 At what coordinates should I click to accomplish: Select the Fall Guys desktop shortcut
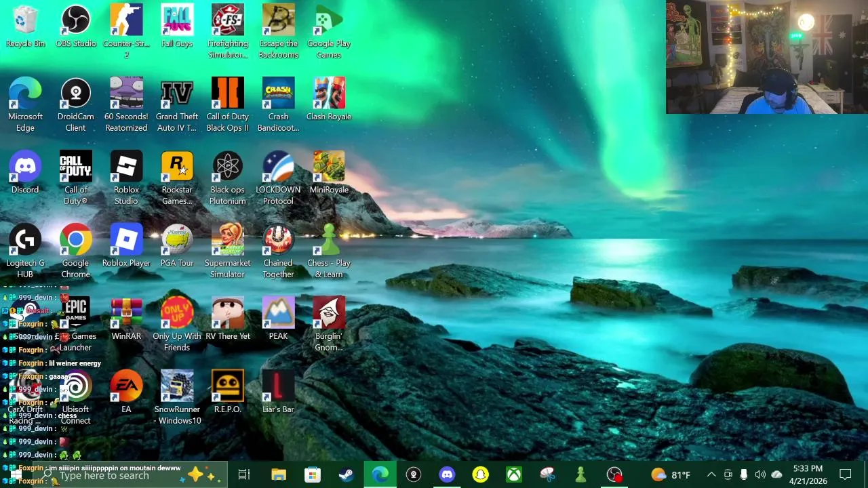(x=177, y=27)
